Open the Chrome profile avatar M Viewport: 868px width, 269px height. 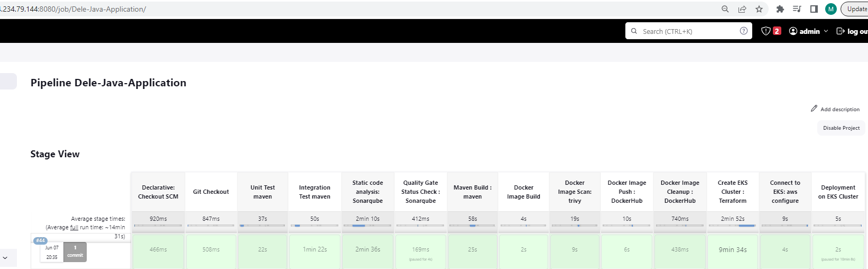(x=831, y=9)
